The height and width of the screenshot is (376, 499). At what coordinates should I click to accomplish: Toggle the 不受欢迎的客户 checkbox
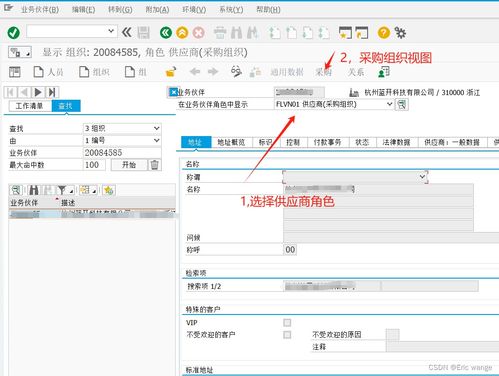pos(287,335)
